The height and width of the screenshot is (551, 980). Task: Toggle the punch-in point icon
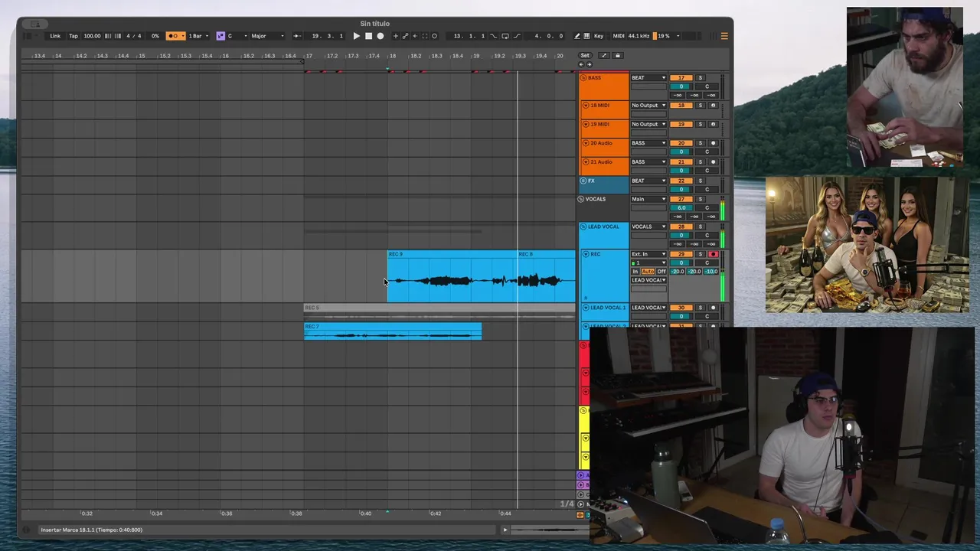tap(493, 36)
